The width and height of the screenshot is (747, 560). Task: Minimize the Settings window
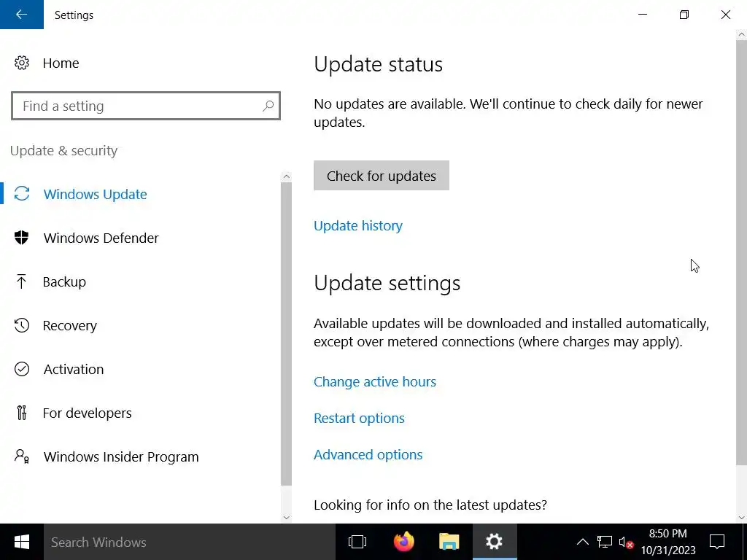click(643, 15)
